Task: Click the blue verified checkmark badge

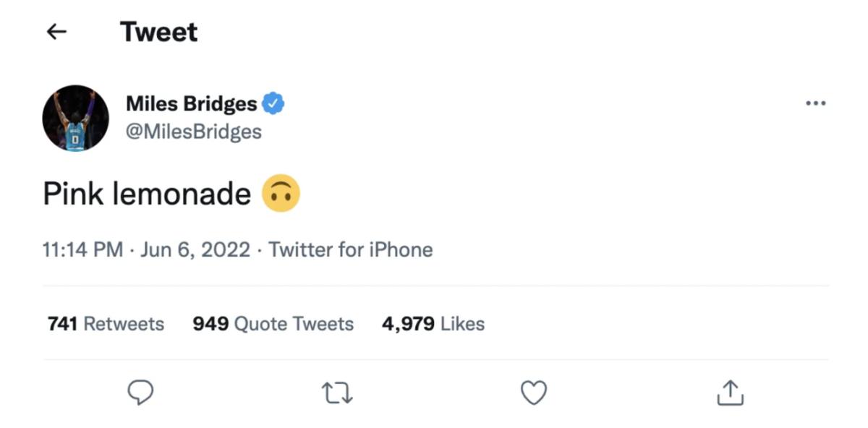Action: tap(273, 104)
